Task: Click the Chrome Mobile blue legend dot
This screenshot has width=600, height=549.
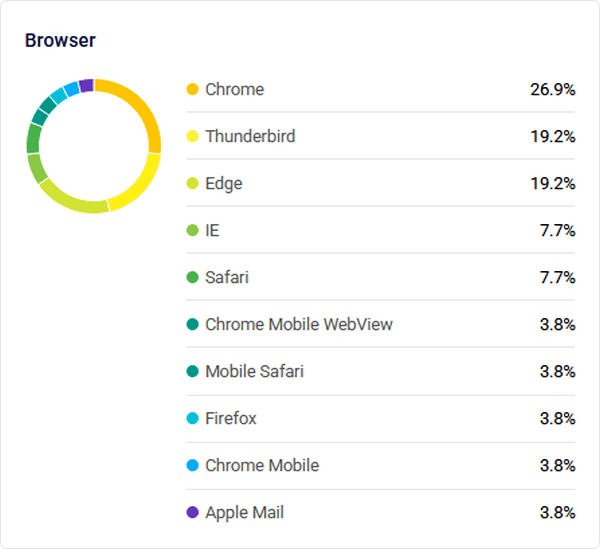Action: pos(192,465)
